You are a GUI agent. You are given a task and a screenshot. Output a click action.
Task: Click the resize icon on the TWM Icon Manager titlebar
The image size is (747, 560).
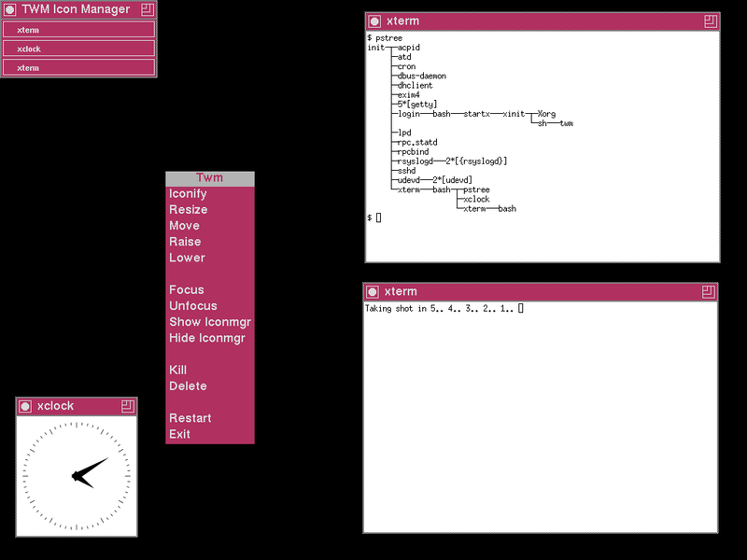tap(146, 8)
